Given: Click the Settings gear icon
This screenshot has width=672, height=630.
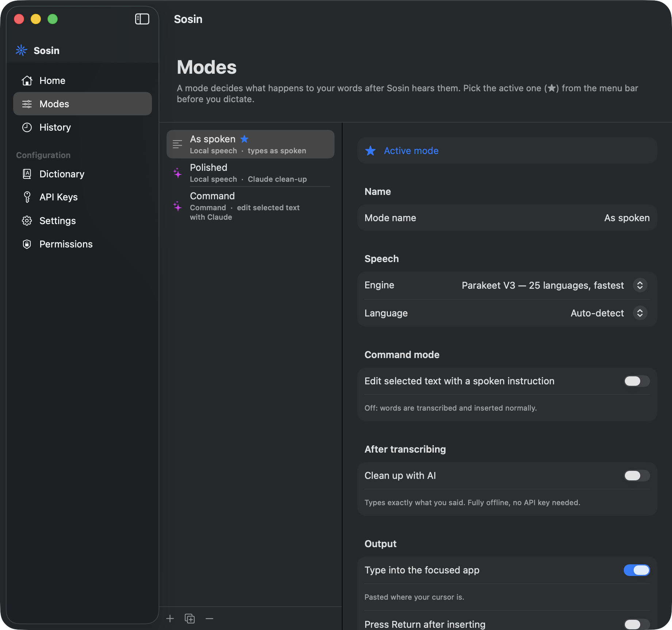Looking at the screenshot, I should 27,221.
